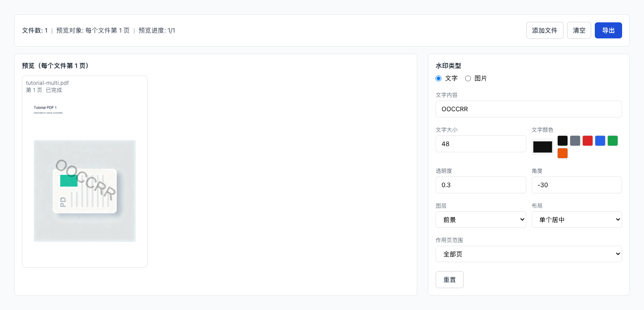The image size is (644, 310).
Task: Pick the orange text color
Action: tap(562, 153)
